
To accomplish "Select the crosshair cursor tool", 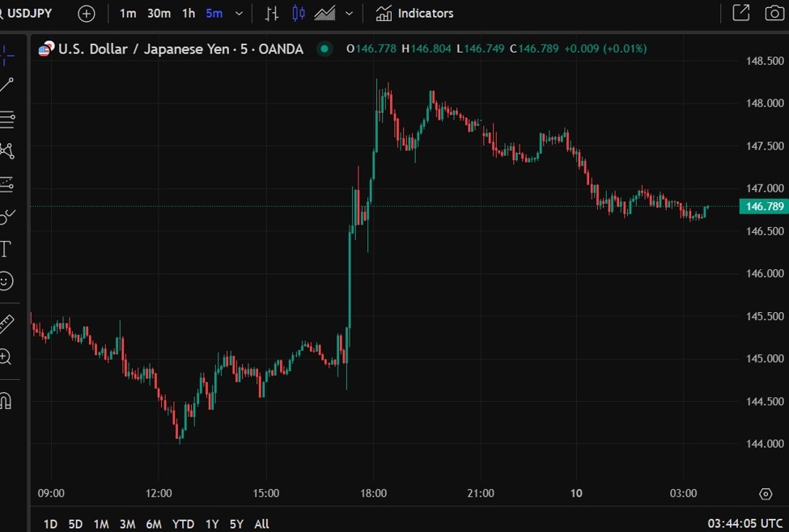I will click(x=6, y=55).
